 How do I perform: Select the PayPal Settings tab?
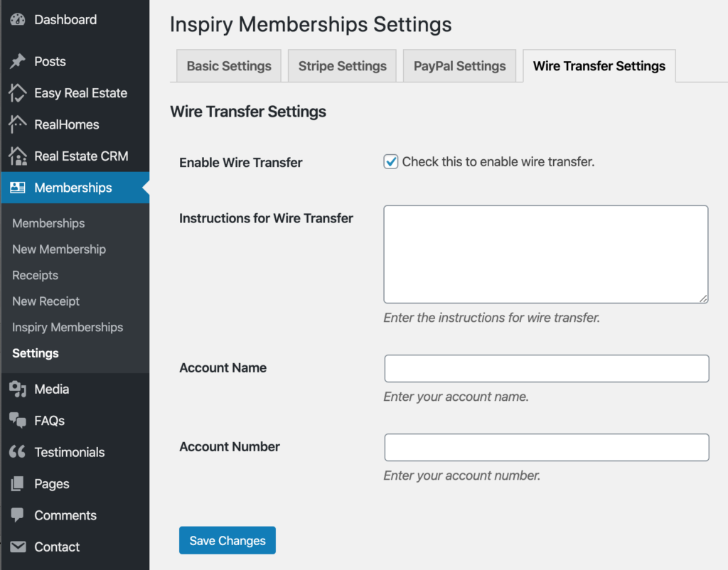[459, 66]
